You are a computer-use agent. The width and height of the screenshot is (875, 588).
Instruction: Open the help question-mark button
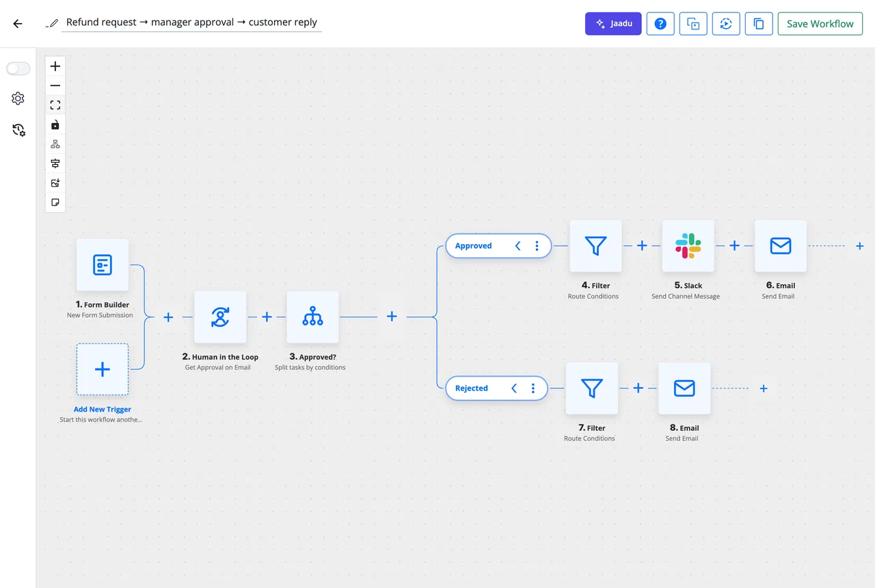click(660, 23)
